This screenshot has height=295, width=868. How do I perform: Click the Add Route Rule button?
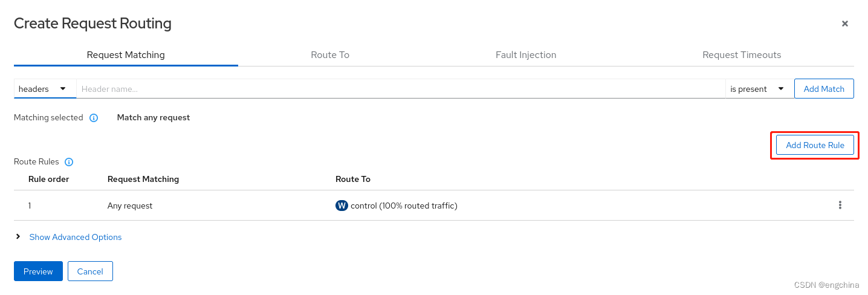tap(814, 145)
